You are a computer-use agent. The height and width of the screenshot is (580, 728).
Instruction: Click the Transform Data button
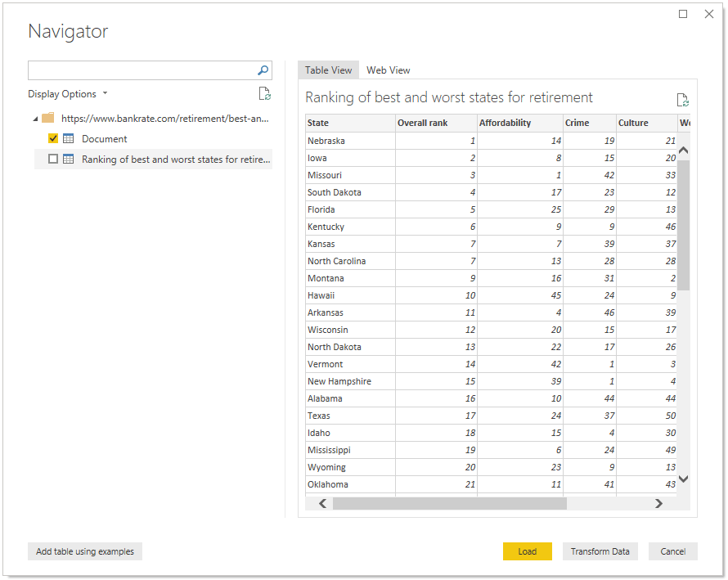click(x=600, y=551)
